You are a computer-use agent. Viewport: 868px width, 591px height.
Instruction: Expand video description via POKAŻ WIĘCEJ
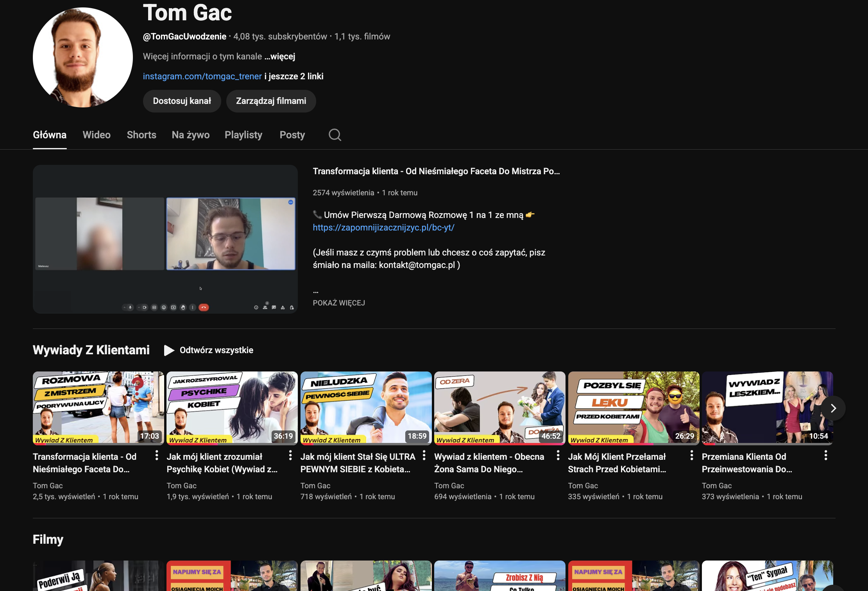click(339, 303)
